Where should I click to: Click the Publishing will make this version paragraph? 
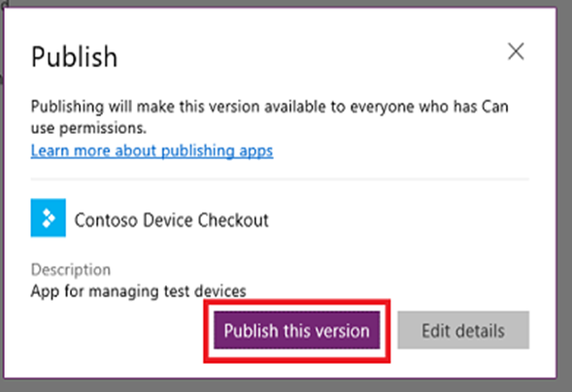pyautogui.click(x=270, y=117)
